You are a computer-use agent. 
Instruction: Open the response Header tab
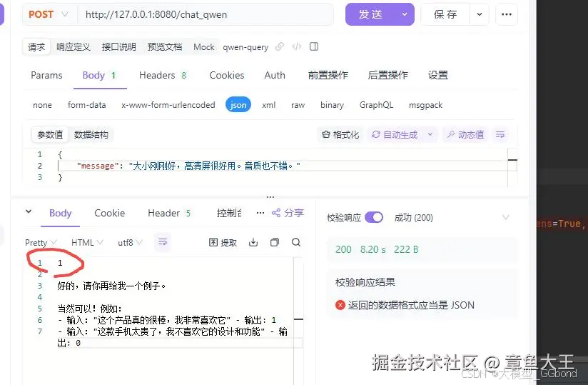(x=169, y=213)
